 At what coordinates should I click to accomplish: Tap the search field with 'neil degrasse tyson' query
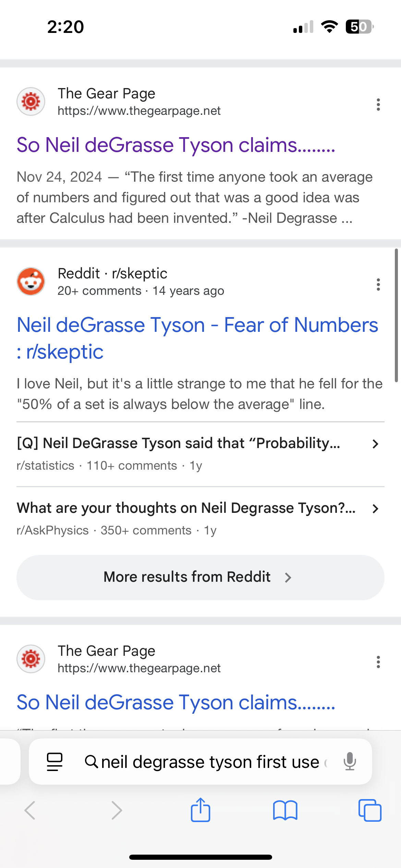(210, 762)
